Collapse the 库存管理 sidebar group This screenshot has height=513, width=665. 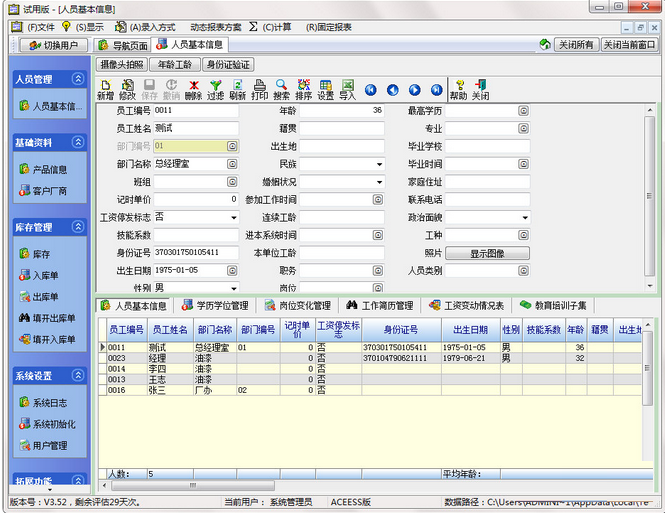pos(78,227)
